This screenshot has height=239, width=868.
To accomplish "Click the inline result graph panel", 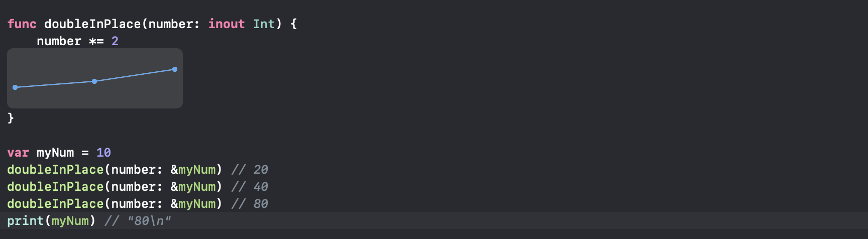I will [95, 78].
